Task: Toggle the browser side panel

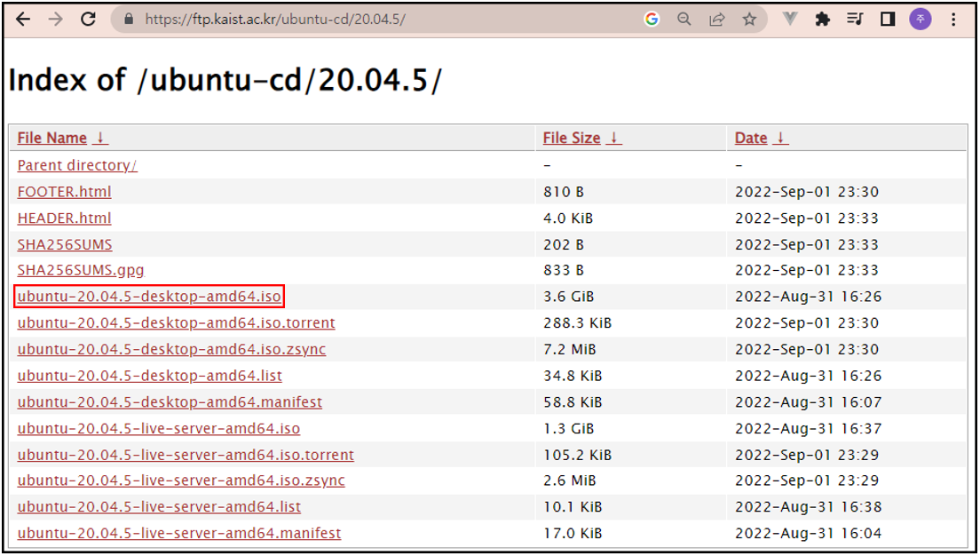Action: pos(888,20)
